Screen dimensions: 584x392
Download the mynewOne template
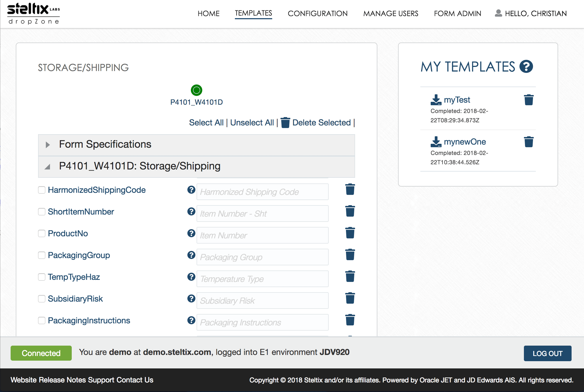(436, 142)
